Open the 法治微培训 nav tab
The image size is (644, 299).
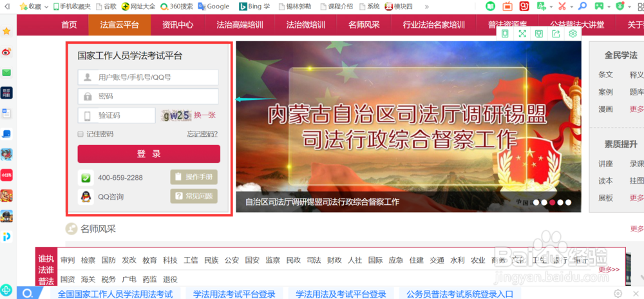coord(305,24)
